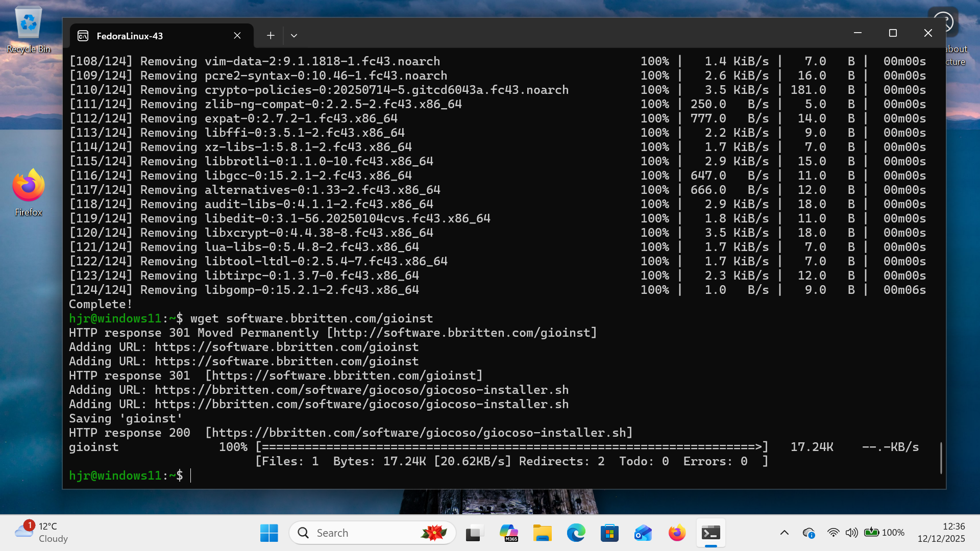Show hidden system tray icons

[x=785, y=533]
